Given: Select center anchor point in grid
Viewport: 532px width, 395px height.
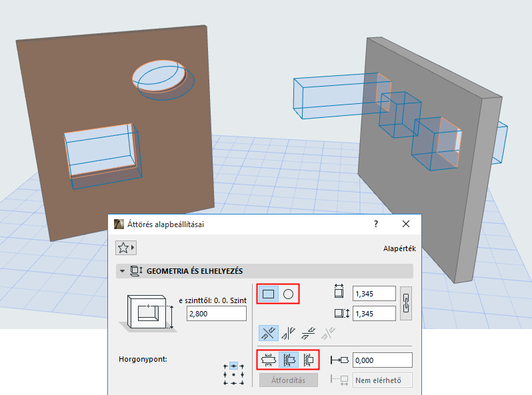Looking at the screenshot, I should [x=233, y=374].
